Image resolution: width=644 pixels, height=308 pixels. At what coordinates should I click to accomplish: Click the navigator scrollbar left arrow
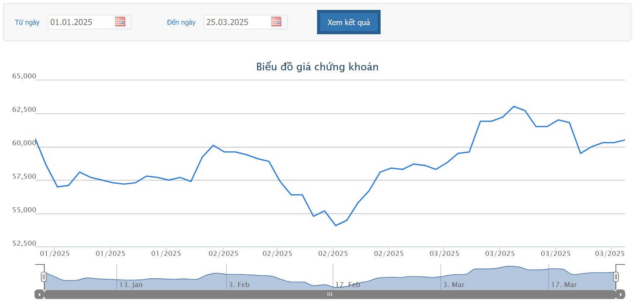pyautogui.click(x=39, y=294)
